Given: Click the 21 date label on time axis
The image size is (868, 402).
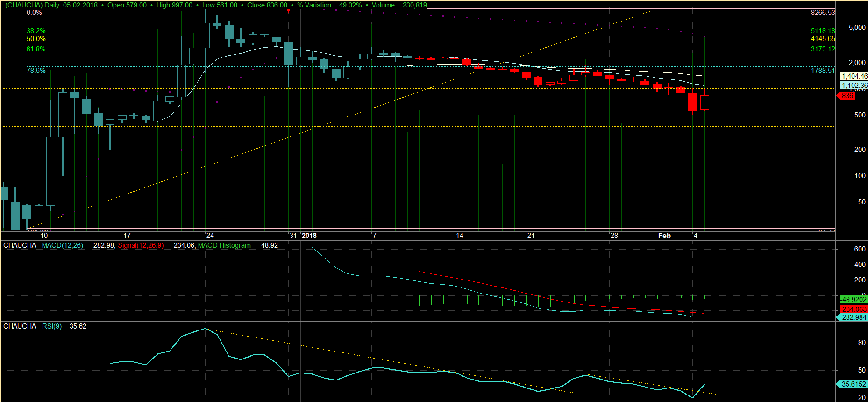Looking at the screenshot, I should [531, 236].
